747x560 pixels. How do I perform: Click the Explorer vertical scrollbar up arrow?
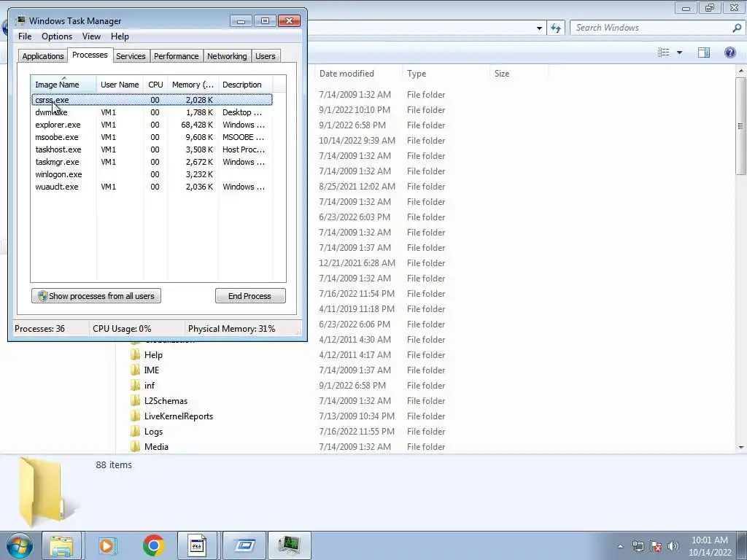tap(741, 71)
